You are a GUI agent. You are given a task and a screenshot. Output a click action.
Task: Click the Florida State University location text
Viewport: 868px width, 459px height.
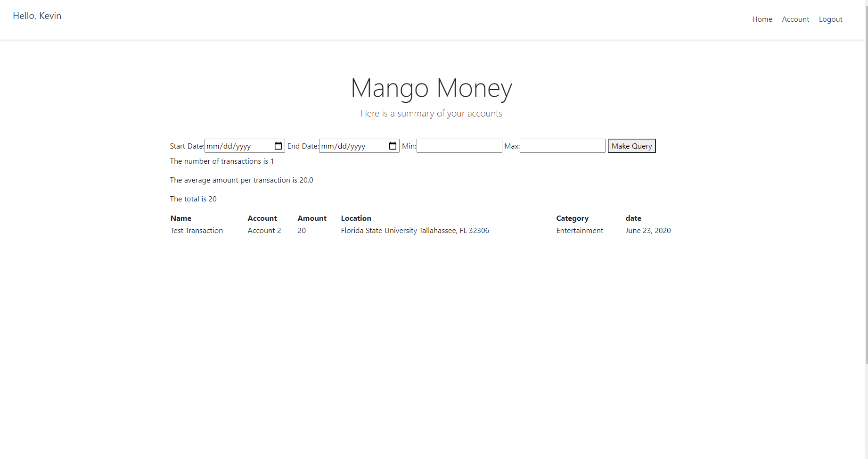pos(415,230)
